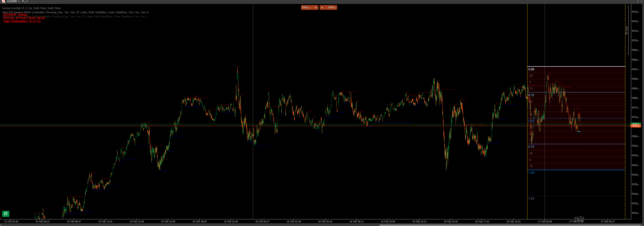Place a sell order at 9165.3
Image resolution: width=644 pixels, height=226 pixels.
click(x=306, y=8)
